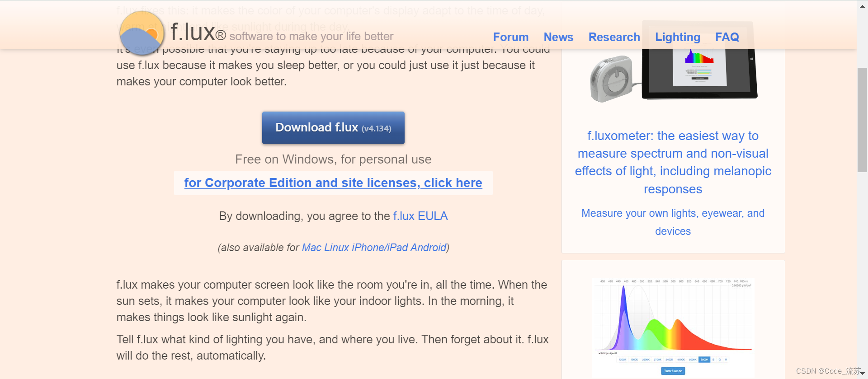The image size is (868, 379).
Task: Open the Forum nav link
Action: pos(510,37)
